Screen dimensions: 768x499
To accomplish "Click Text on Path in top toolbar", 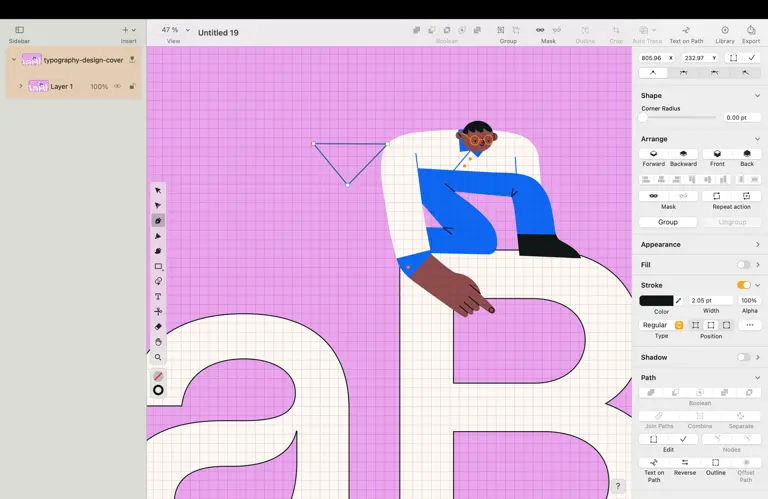I will tap(686, 30).
